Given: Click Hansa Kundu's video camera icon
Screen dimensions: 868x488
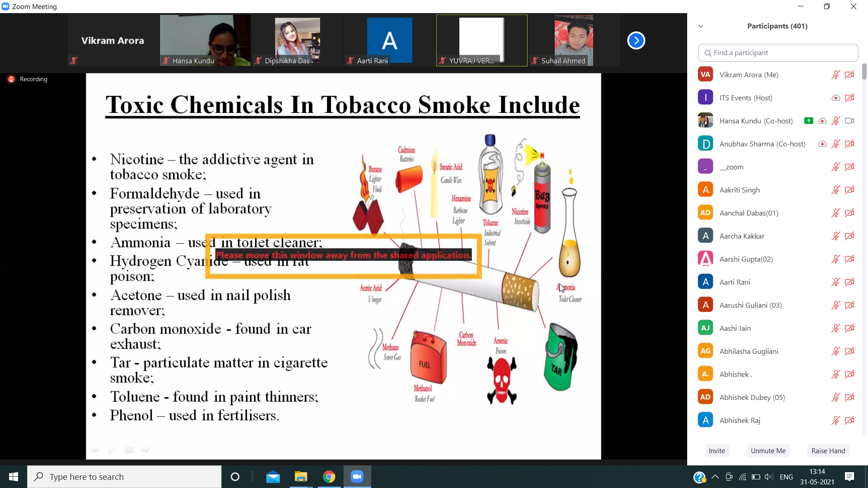Looking at the screenshot, I should tap(849, 121).
